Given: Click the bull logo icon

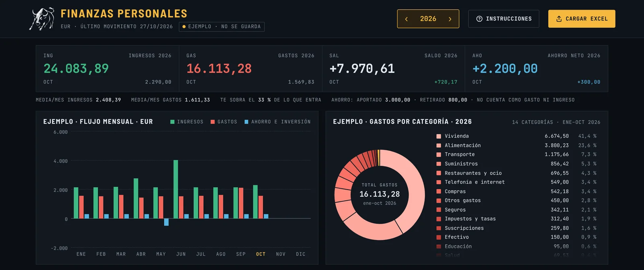Looking at the screenshot, I should coord(42,19).
